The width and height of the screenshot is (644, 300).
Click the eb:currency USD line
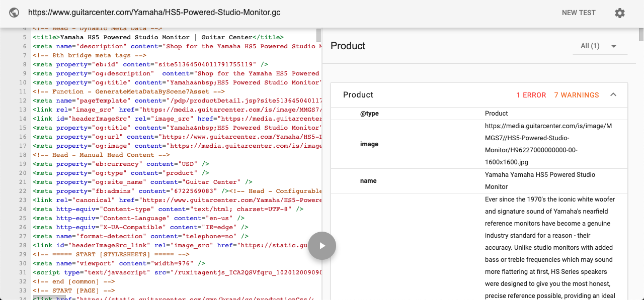click(121, 164)
